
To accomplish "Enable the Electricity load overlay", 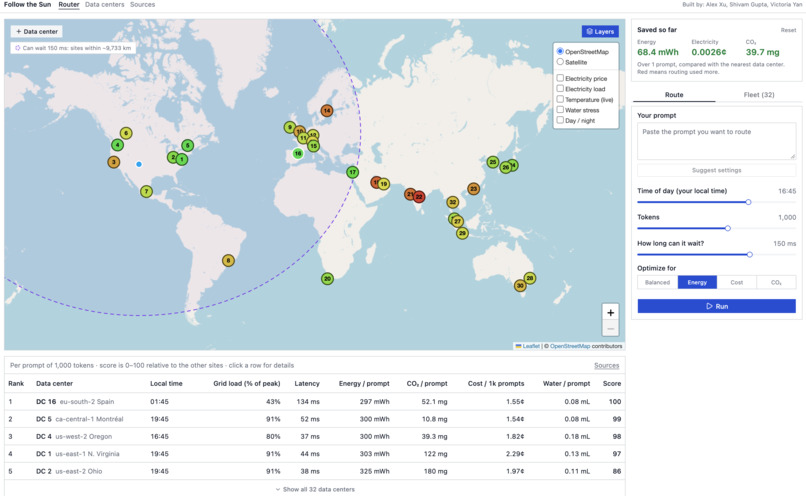I will point(560,88).
